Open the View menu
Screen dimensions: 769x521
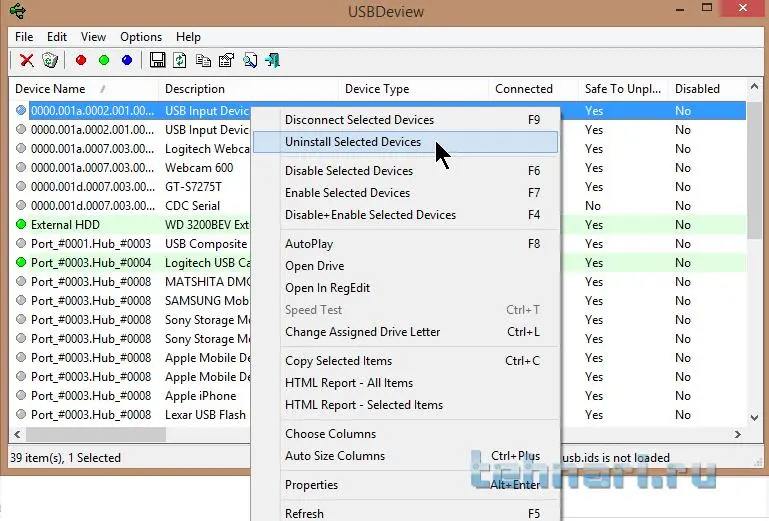[x=93, y=37]
